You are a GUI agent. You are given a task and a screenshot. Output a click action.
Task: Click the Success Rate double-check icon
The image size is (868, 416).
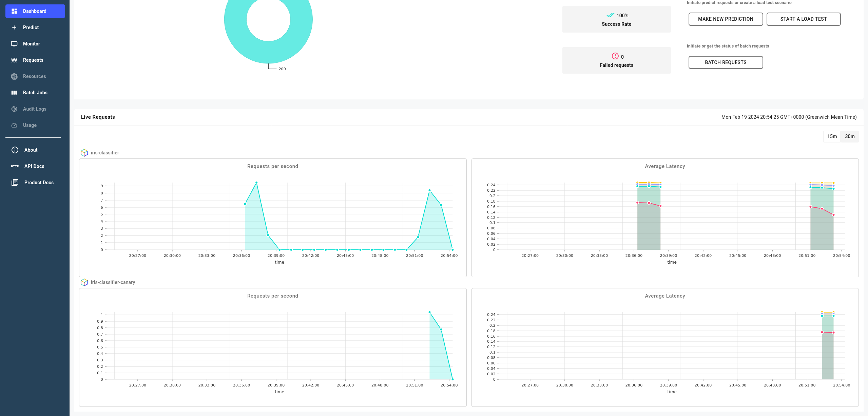610,15
